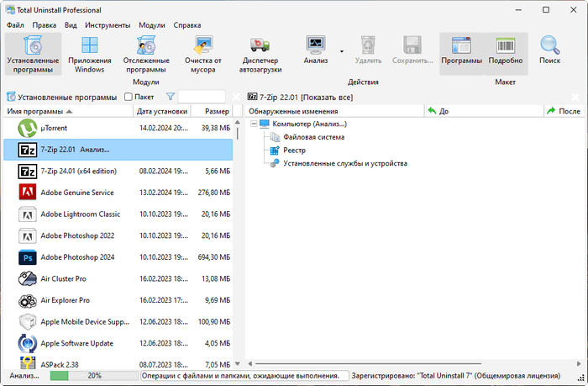Click the filter funnel icon
The height and width of the screenshot is (386, 588).
click(x=171, y=97)
